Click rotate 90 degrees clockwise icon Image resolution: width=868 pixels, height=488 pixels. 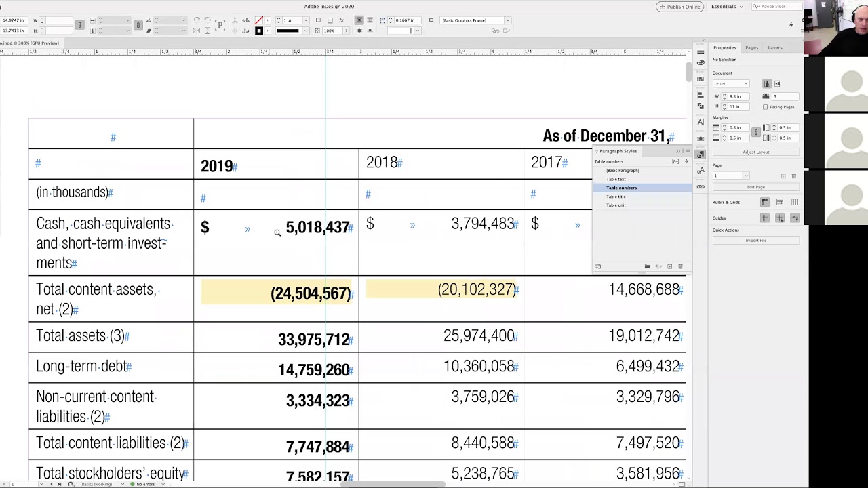pos(197,20)
